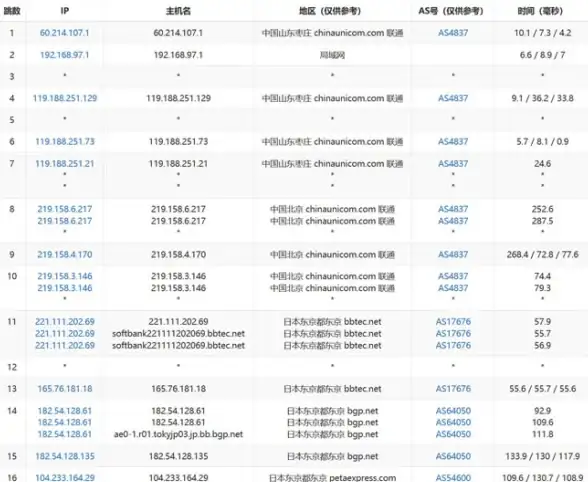Open the first 221.111.202.69 IP link in hop 11

[x=65, y=322]
